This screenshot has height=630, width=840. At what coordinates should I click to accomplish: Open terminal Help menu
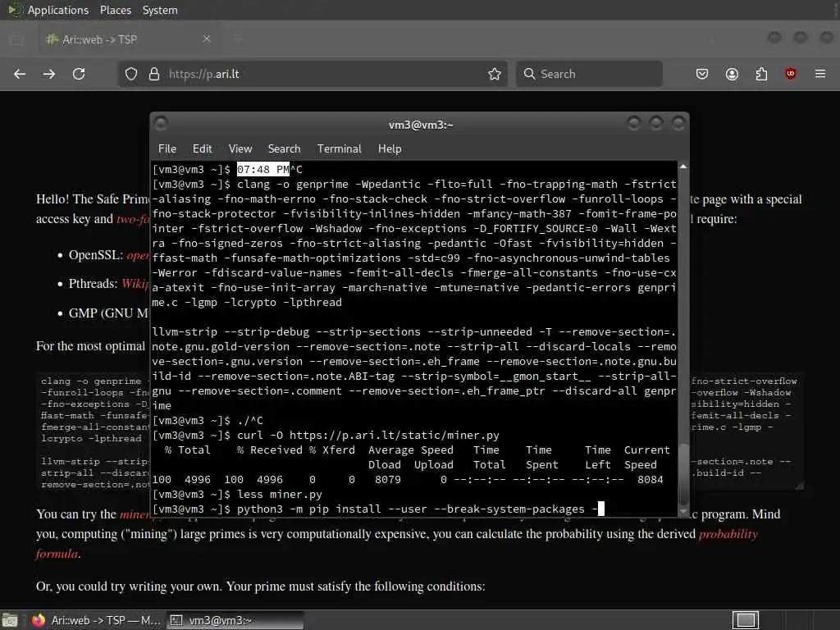(390, 149)
